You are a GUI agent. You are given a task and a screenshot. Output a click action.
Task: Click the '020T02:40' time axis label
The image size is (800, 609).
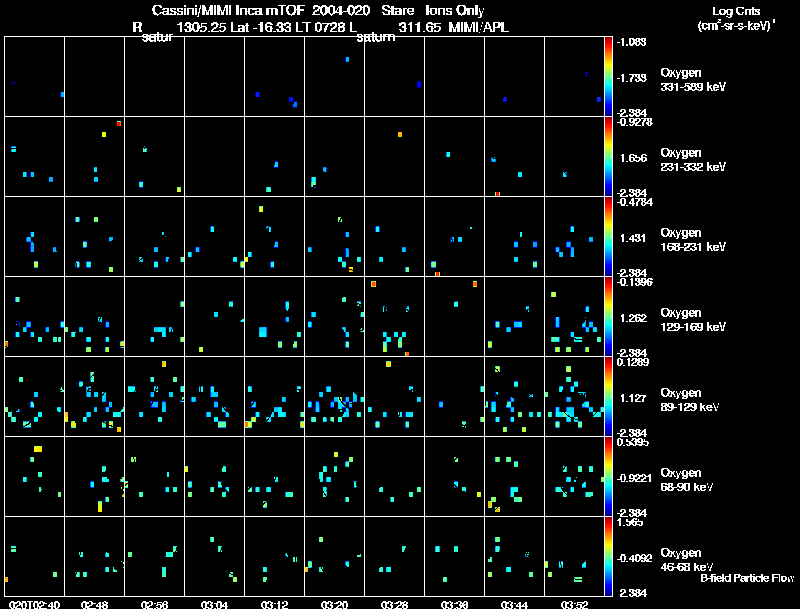pyautogui.click(x=34, y=604)
